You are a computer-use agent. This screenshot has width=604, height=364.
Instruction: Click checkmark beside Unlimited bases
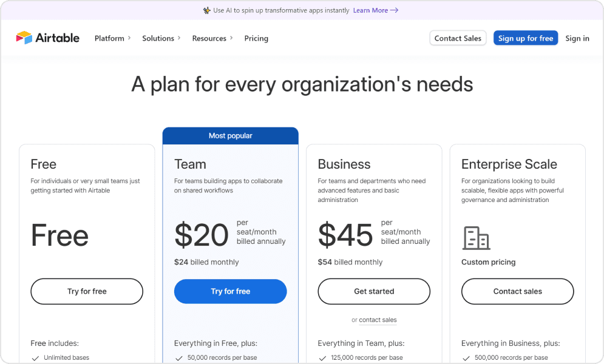click(35, 358)
